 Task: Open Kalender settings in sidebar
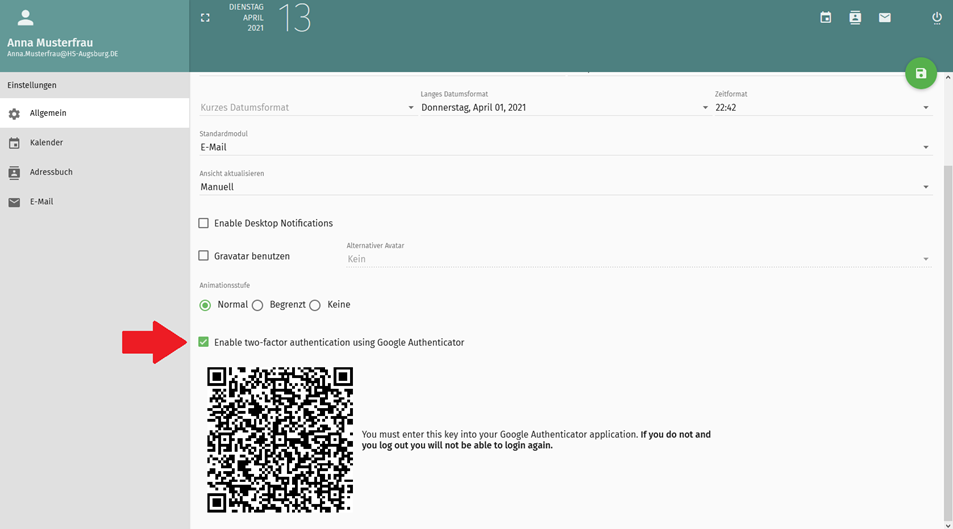pos(47,143)
